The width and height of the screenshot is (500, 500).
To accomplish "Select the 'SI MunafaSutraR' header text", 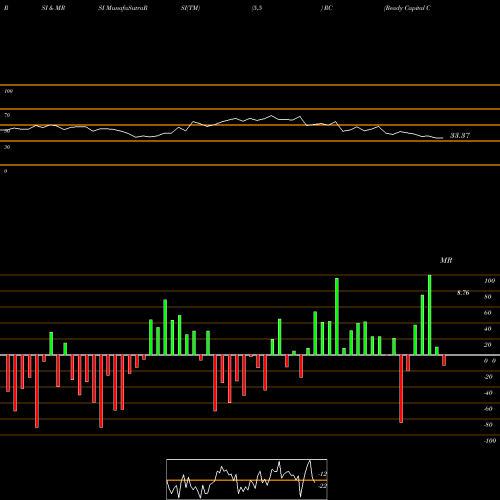I will tap(123, 8).
